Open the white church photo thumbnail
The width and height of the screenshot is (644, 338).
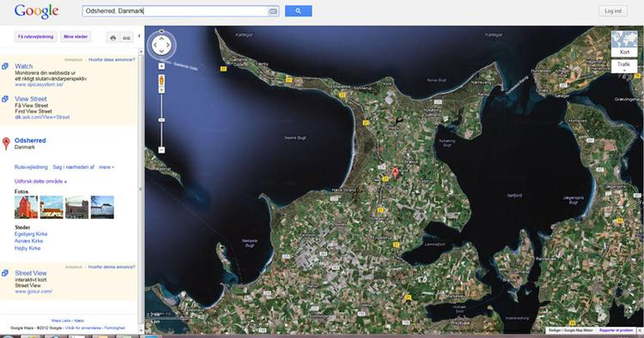[52, 207]
